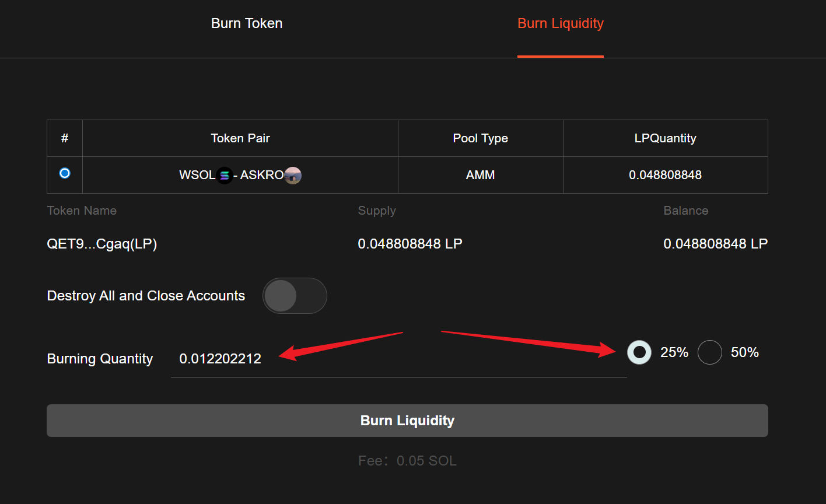Choose the 50% burn quantity option
The height and width of the screenshot is (504, 826).
[710, 352]
